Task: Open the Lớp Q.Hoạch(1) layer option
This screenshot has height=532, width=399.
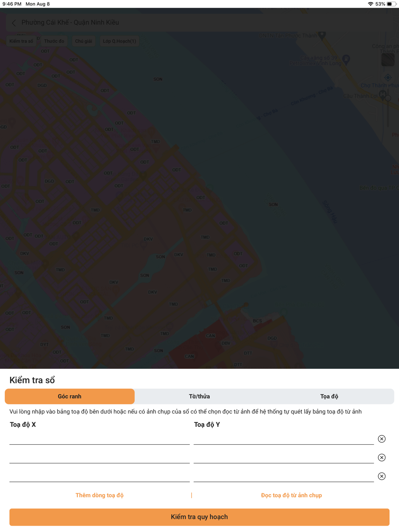Action: pyautogui.click(x=119, y=41)
